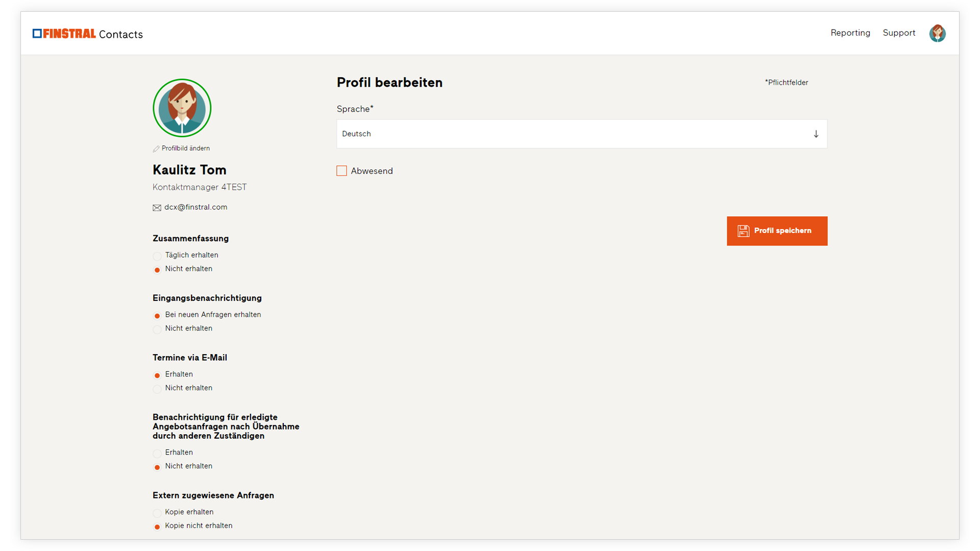The height and width of the screenshot is (551, 980).
Task: Select Nicht erhalten under Termine via E-Mail
Action: click(157, 389)
